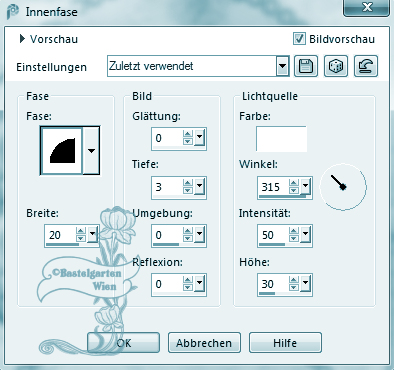
Task: Open the Breite slider popup arrow
Action: (92, 235)
